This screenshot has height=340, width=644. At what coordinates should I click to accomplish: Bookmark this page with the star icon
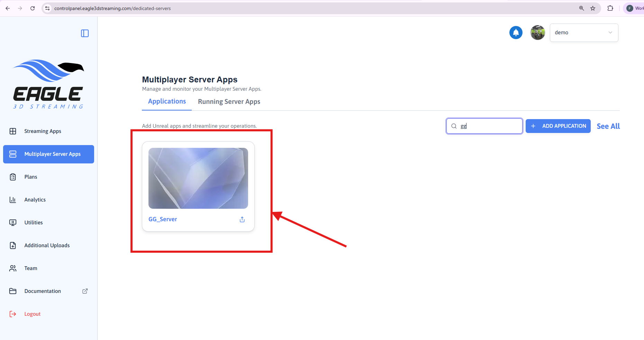593,8
